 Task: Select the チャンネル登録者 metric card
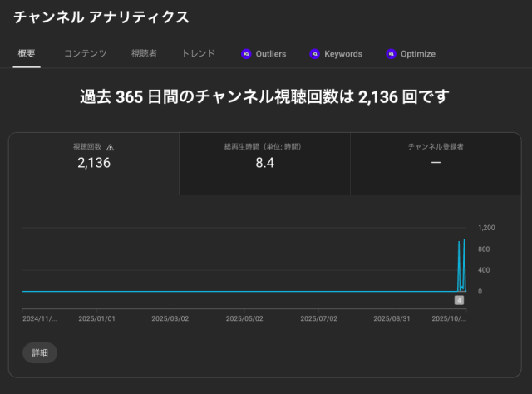(436, 163)
